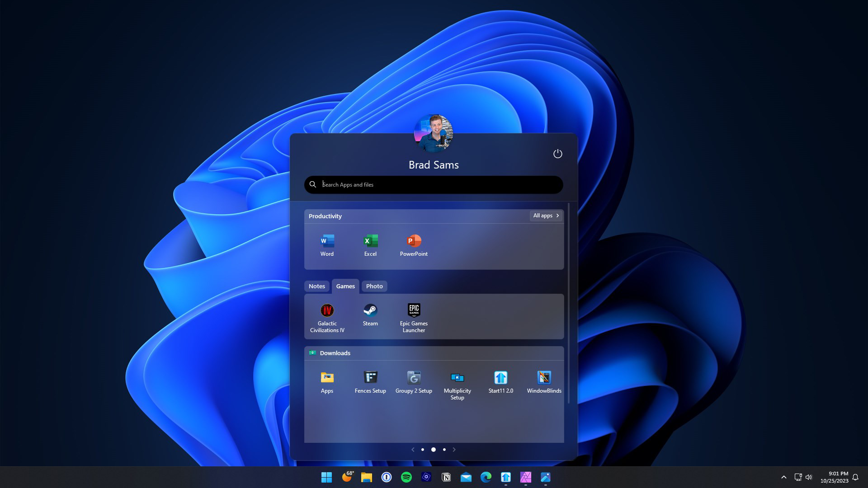Open Spotify from taskbar
The height and width of the screenshot is (488, 868).
coord(406,477)
